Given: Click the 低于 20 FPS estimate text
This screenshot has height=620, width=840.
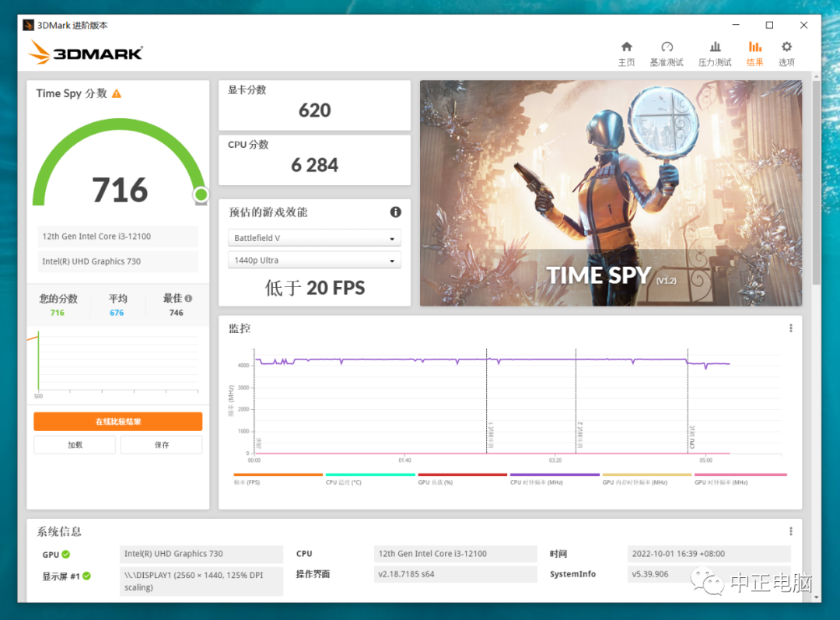Looking at the screenshot, I should click(314, 289).
